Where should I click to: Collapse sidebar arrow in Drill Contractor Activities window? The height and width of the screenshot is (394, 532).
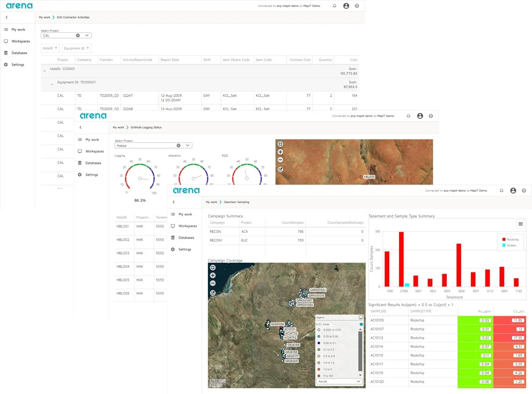click(x=7, y=17)
